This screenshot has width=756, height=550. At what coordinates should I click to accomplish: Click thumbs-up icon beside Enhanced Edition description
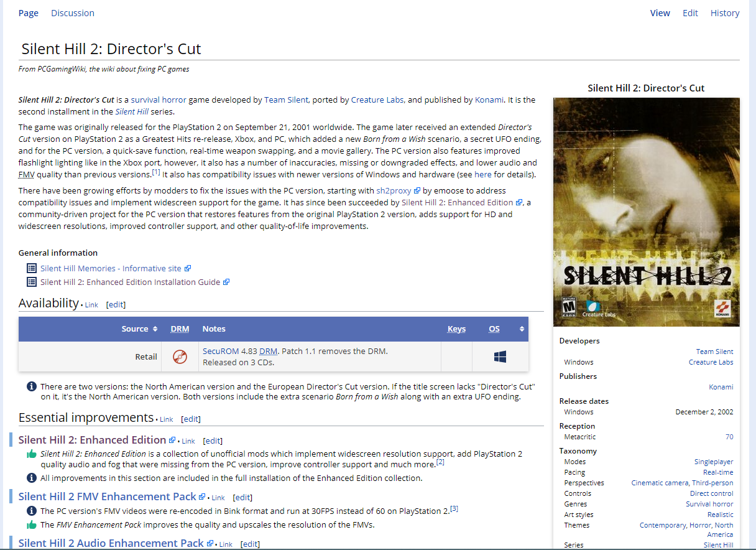pyautogui.click(x=32, y=454)
